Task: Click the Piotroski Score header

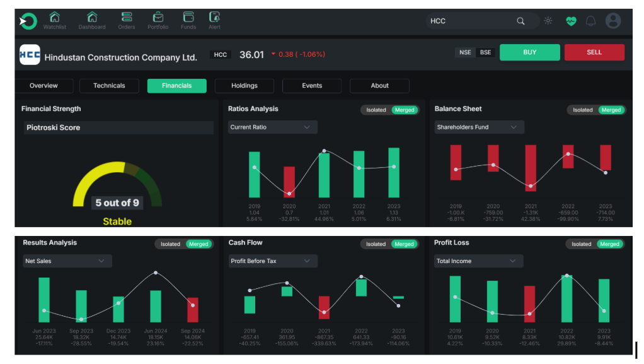Action: (118, 127)
